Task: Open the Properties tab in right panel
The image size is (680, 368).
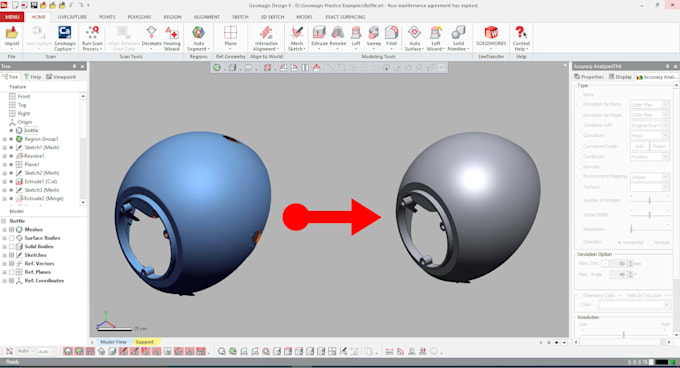Action: [x=589, y=77]
